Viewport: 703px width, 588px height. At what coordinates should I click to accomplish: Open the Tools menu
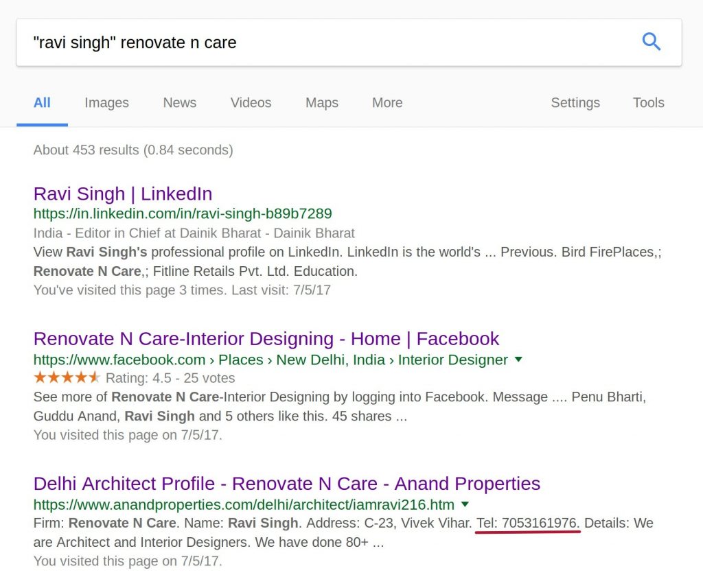[x=648, y=103]
